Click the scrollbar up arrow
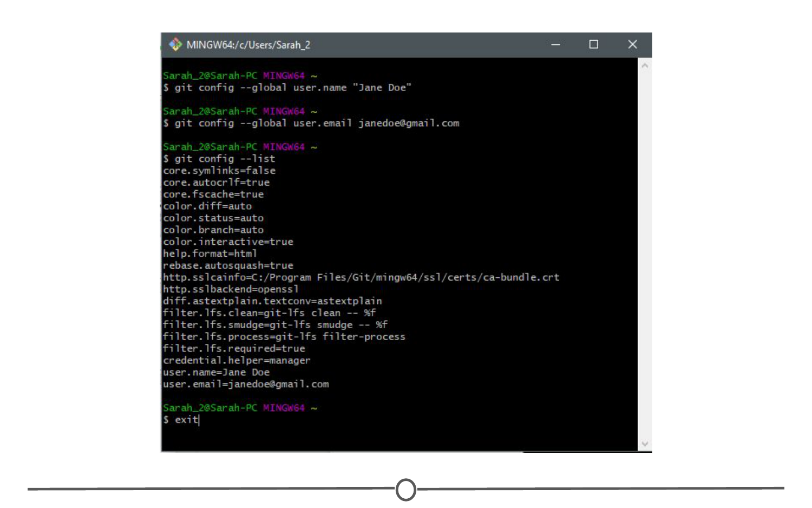Screen dimensions: 812x508 click(645, 66)
